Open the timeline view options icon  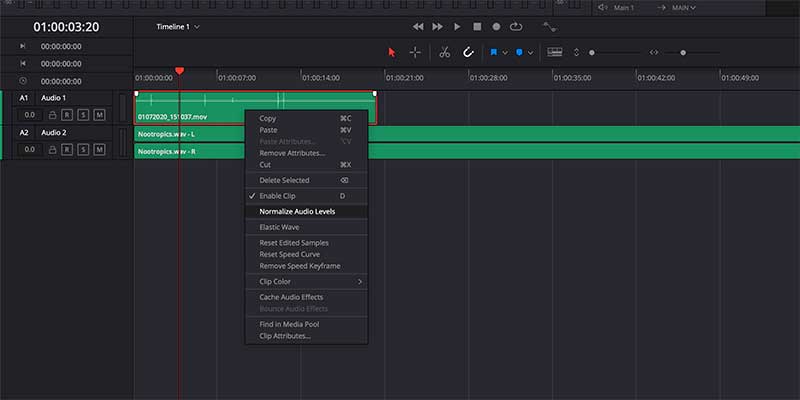click(555, 52)
